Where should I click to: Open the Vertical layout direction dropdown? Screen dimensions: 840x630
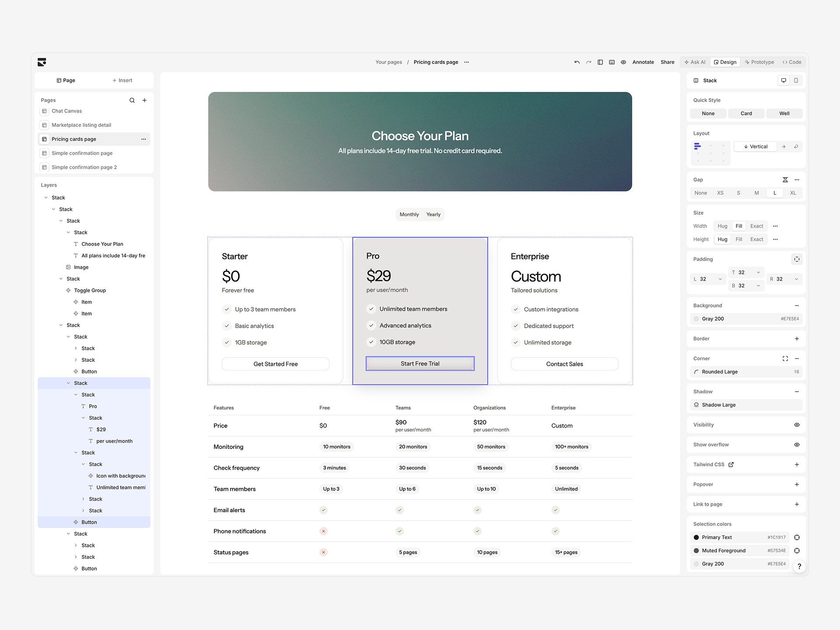click(756, 146)
